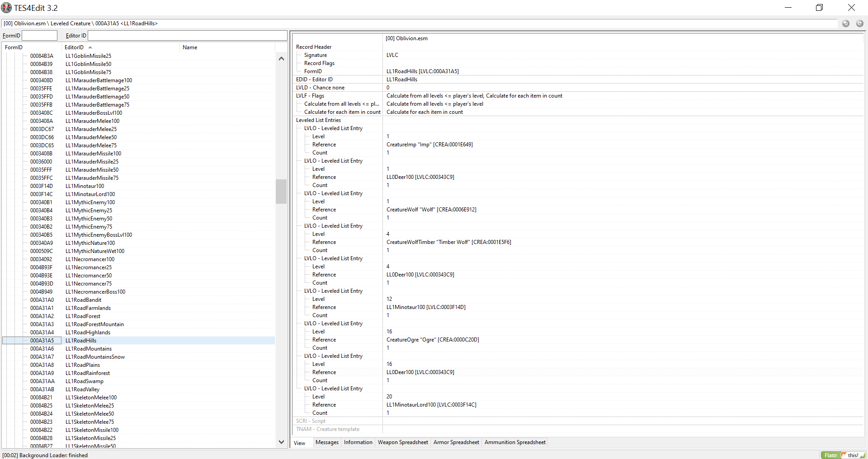Sort records by the Name column header
Screen dimensions: 868x459
click(227, 47)
